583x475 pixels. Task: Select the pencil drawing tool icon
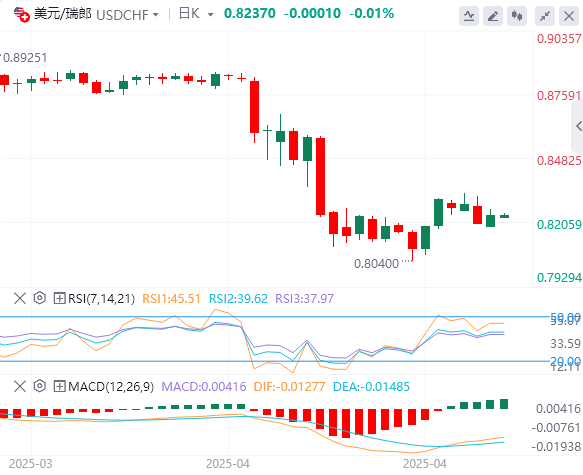click(x=493, y=16)
